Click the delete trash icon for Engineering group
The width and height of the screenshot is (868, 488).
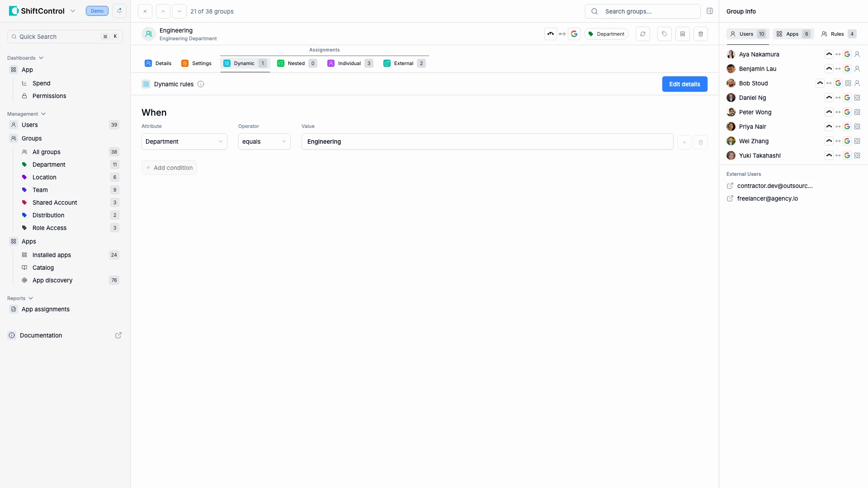[x=701, y=33]
